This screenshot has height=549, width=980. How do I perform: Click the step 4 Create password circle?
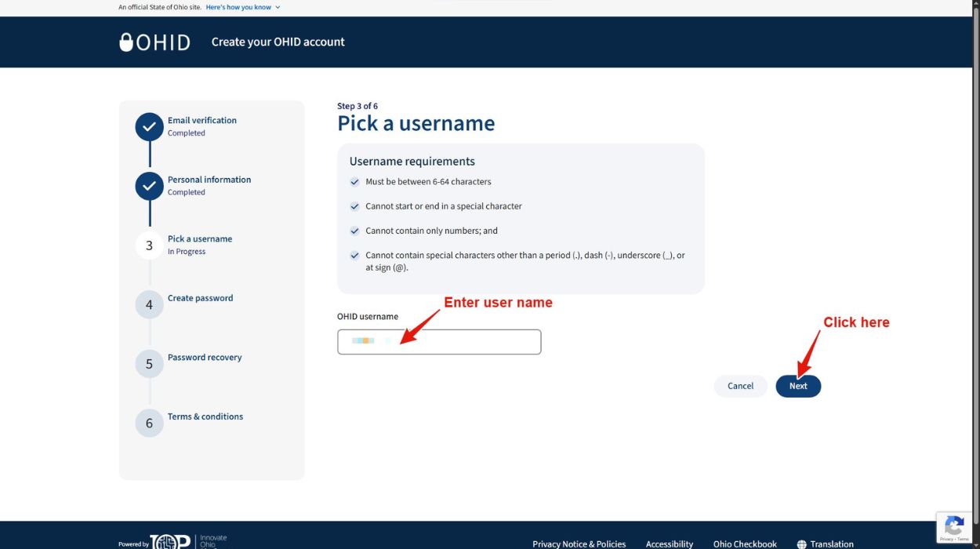pos(149,304)
